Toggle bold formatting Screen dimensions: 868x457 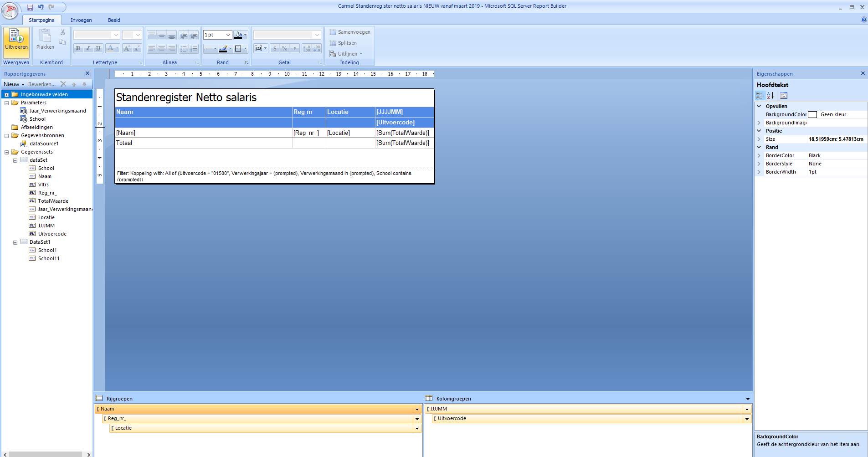pos(78,48)
